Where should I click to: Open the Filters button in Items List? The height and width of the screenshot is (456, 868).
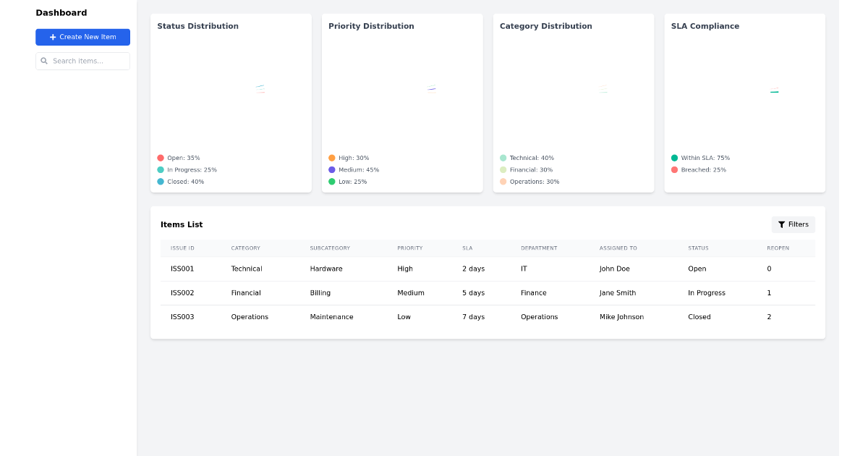coord(793,224)
